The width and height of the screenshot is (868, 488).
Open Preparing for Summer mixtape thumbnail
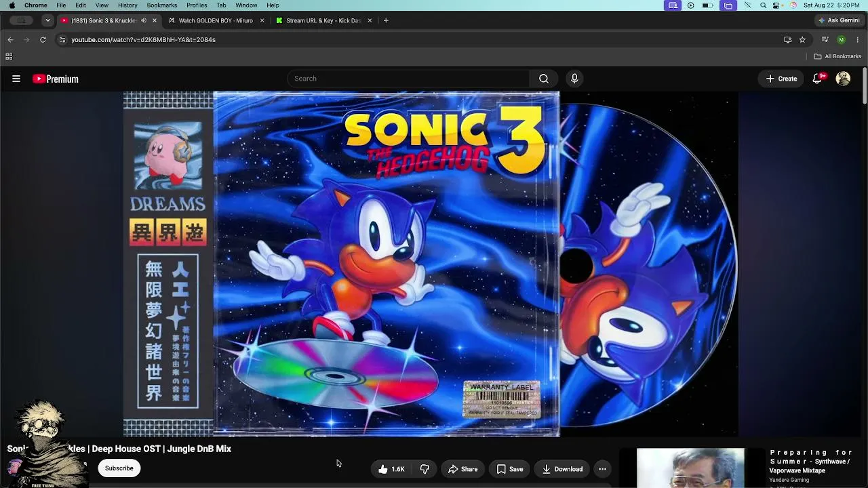tap(690, 468)
